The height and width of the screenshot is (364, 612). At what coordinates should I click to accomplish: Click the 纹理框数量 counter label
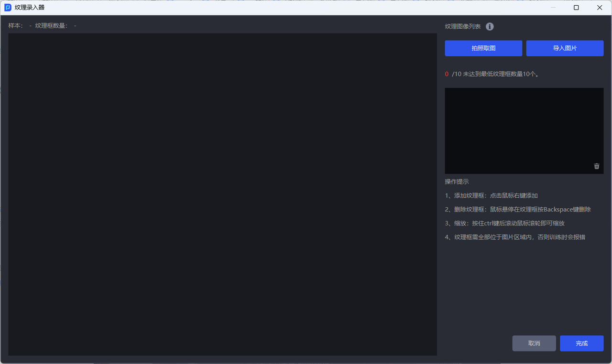click(x=52, y=26)
